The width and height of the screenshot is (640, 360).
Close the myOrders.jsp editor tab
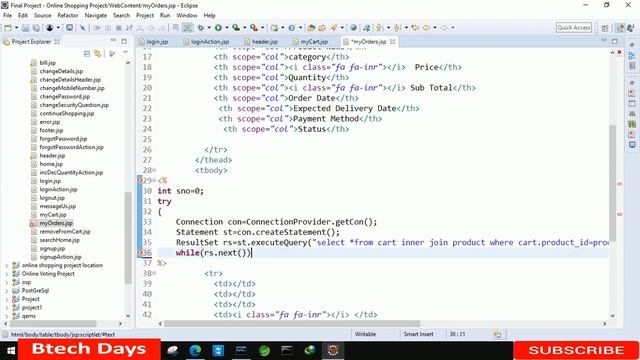click(x=393, y=42)
